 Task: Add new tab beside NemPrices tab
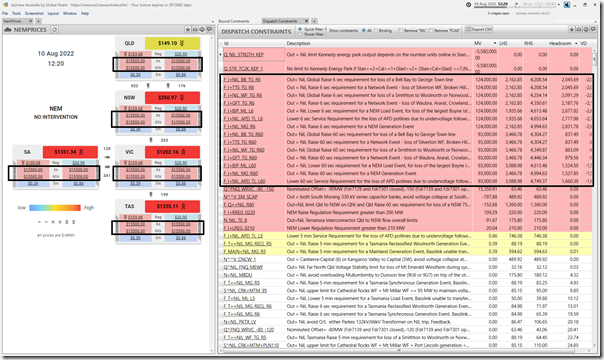(38, 21)
